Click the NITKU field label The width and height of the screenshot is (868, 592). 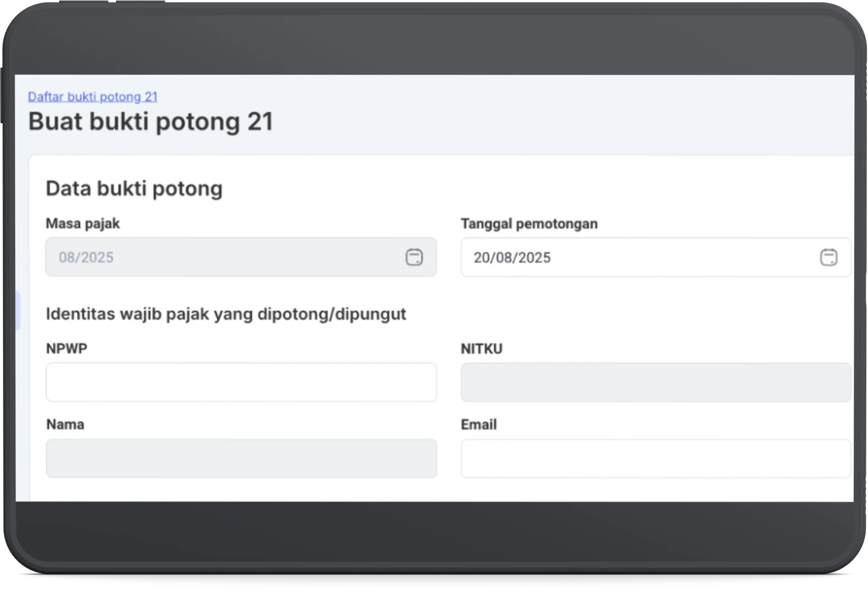click(x=481, y=349)
